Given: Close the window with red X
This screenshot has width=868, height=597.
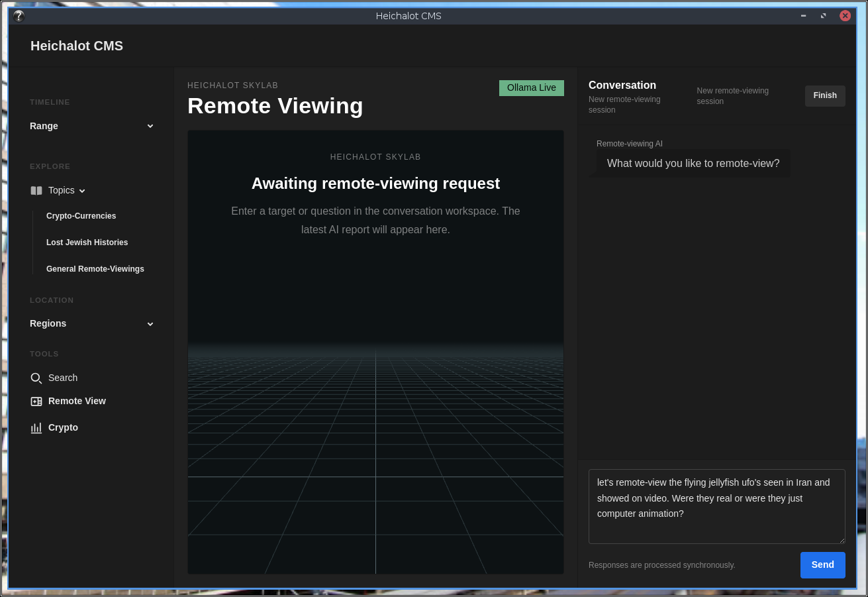Looking at the screenshot, I should (845, 16).
